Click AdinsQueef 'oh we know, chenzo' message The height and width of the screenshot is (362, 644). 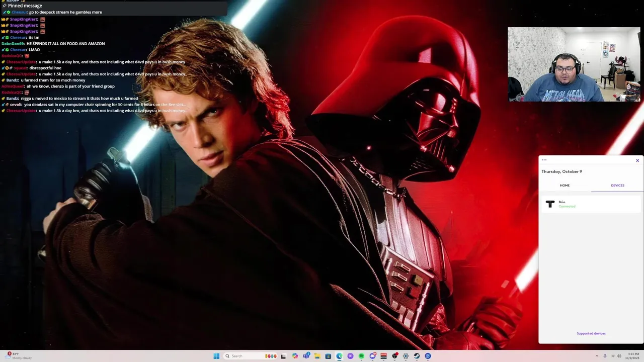tap(58, 86)
